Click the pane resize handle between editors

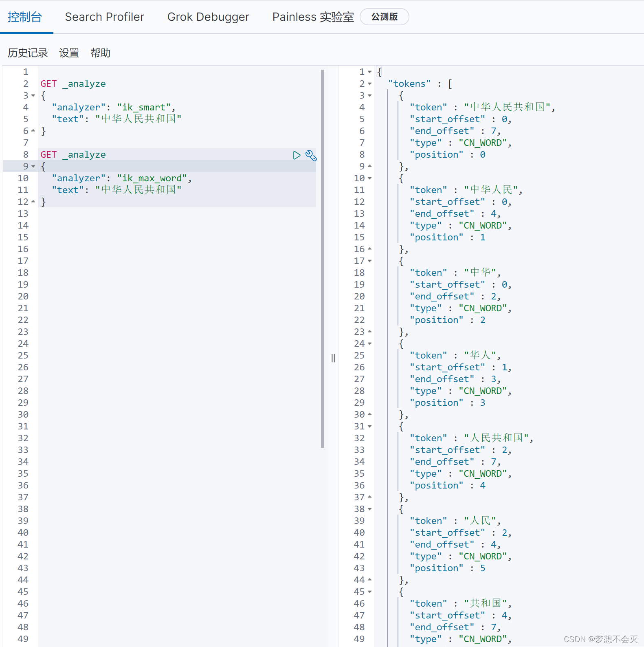pos(333,358)
